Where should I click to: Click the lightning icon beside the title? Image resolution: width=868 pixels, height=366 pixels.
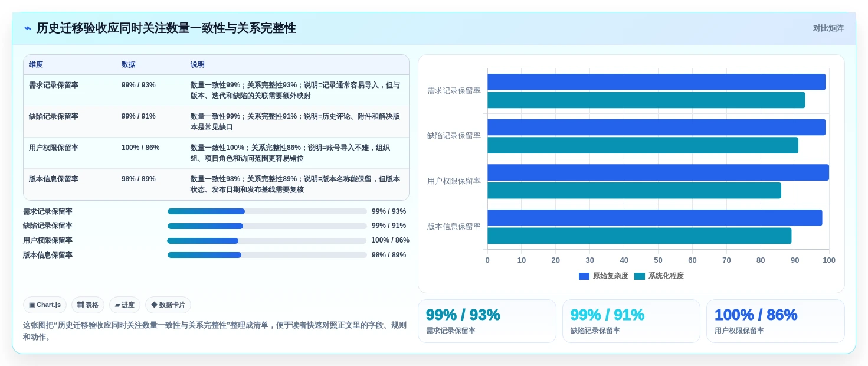[x=28, y=28]
